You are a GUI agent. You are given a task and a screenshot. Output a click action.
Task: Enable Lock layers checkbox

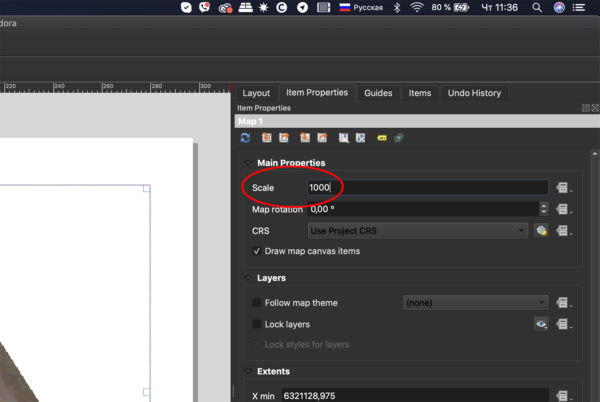click(x=256, y=324)
